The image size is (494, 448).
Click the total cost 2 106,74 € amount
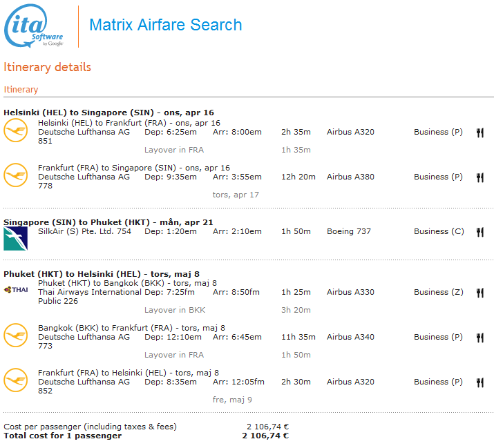tap(265, 436)
